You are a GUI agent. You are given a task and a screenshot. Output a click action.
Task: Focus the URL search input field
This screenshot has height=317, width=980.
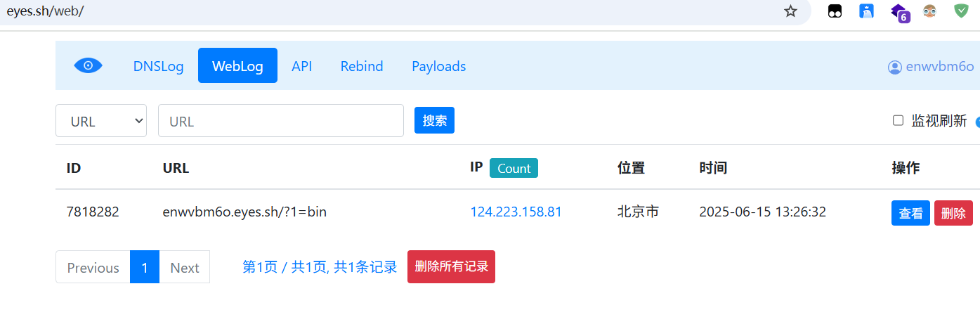tap(281, 121)
